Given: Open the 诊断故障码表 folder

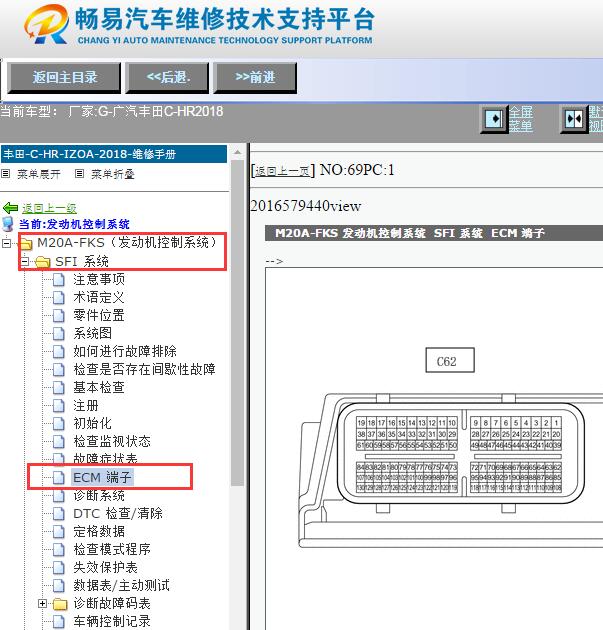Looking at the screenshot, I should pos(112,603).
